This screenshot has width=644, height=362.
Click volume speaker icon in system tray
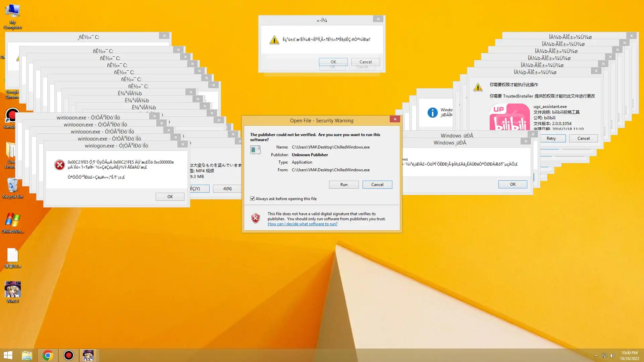point(612,356)
